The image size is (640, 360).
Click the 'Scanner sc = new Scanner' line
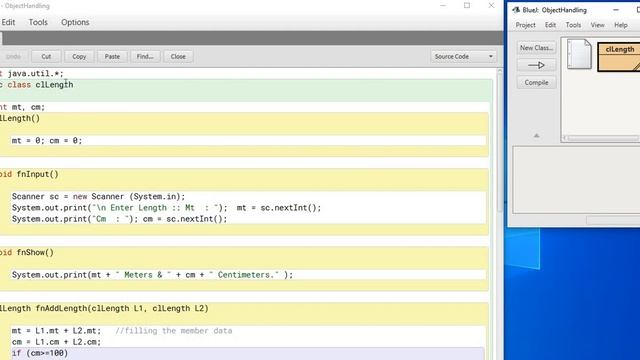coord(98,197)
